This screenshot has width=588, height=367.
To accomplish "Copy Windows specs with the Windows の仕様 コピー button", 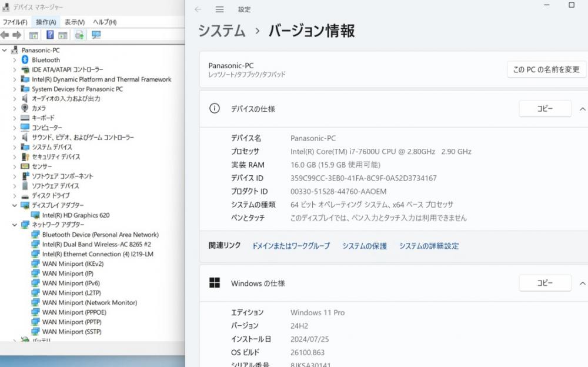I will tap(545, 283).
